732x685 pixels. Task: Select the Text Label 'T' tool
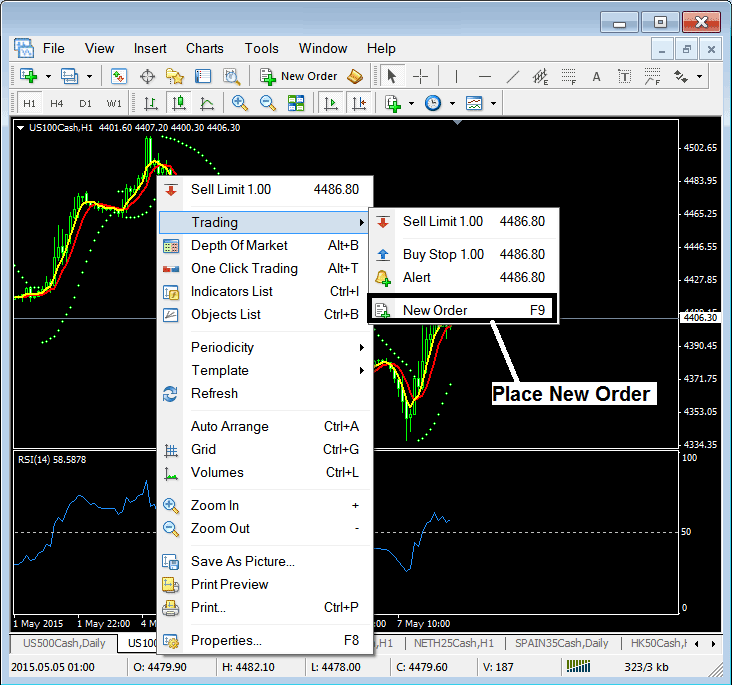coord(624,76)
